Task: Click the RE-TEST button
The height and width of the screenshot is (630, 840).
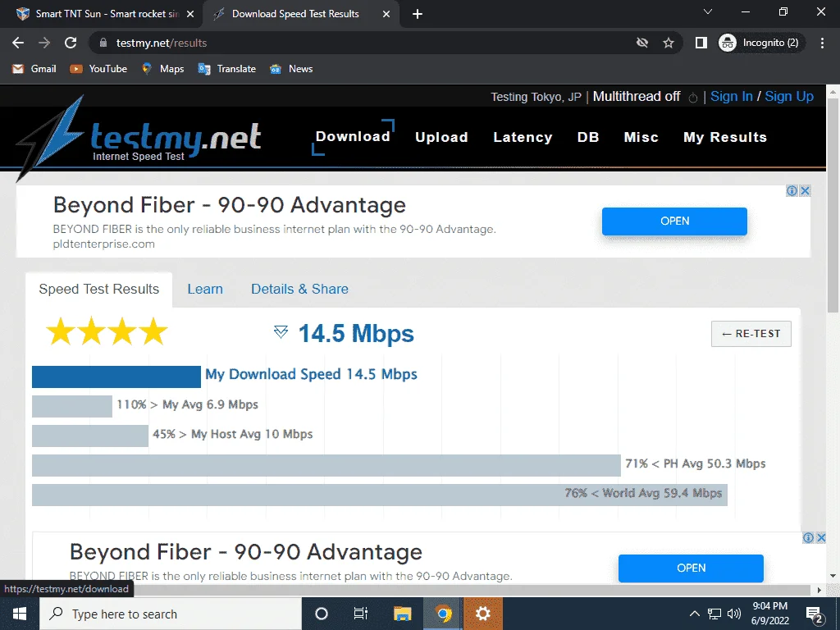Action: [751, 334]
